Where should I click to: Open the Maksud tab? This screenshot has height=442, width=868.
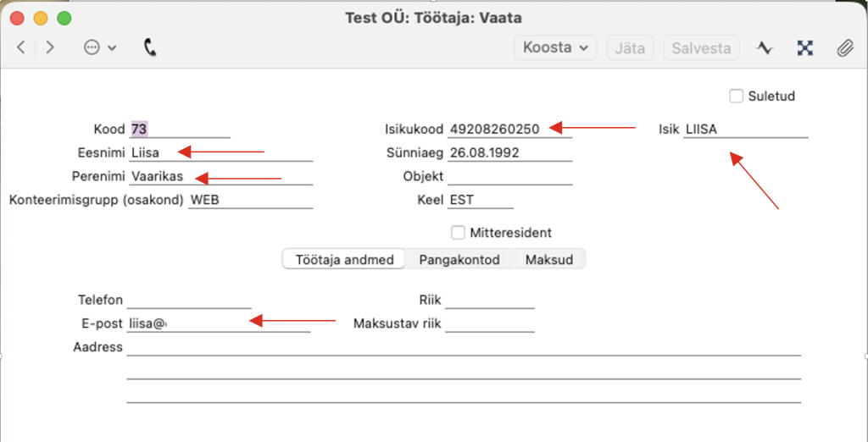point(550,260)
